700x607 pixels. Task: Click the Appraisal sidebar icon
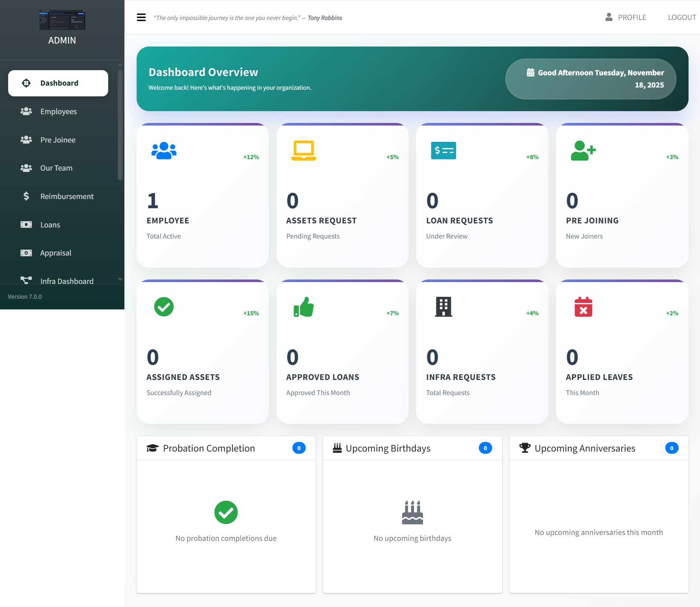[26, 253]
